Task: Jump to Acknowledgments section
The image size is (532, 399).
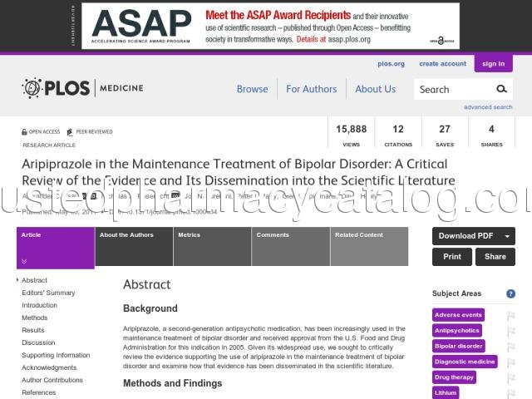Action: tap(49, 367)
